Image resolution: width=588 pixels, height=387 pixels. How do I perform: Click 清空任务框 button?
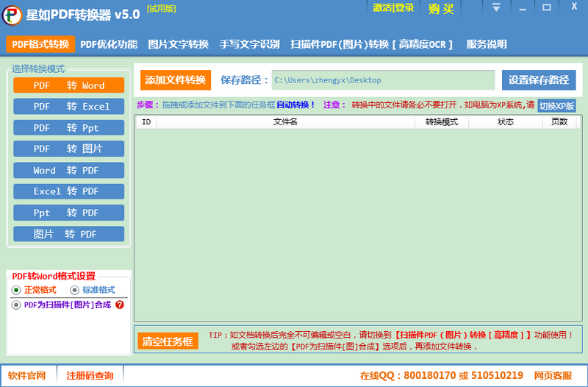click(168, 341)
